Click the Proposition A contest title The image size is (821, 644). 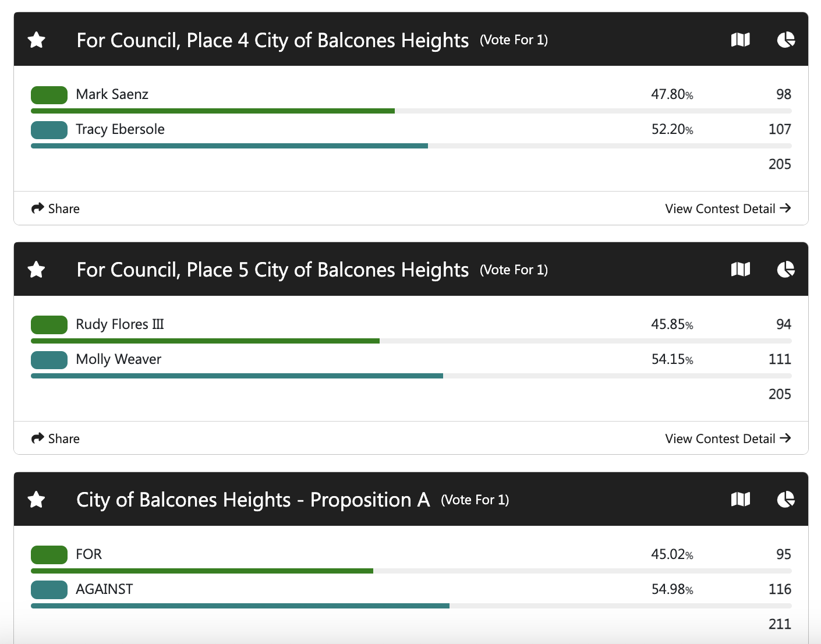pyautogui.click(x=253, y=500)
